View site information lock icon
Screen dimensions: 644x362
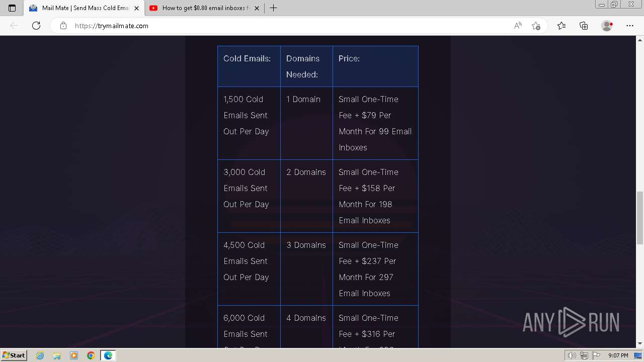pos(63,26)
